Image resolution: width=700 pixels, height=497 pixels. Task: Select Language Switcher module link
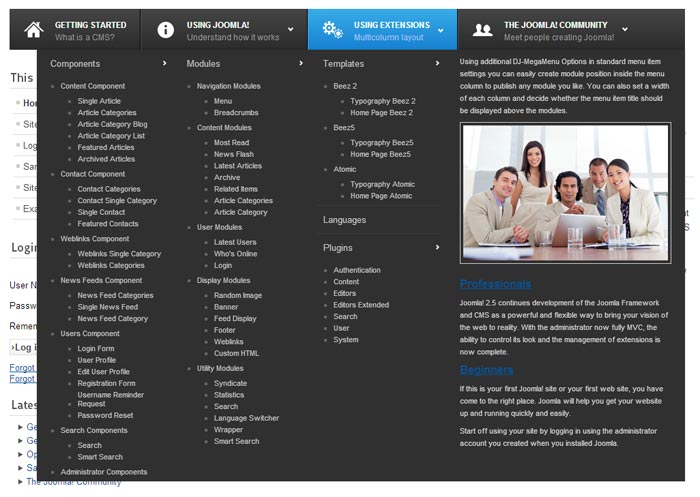(246, 418)
